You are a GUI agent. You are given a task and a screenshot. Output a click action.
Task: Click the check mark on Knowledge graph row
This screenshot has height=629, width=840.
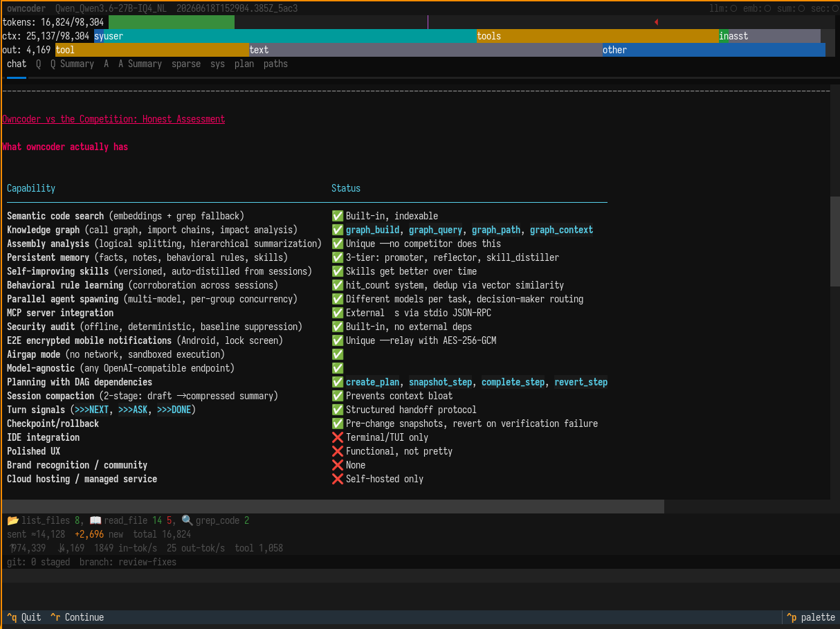pyautogui.click(x=338, y=230)
